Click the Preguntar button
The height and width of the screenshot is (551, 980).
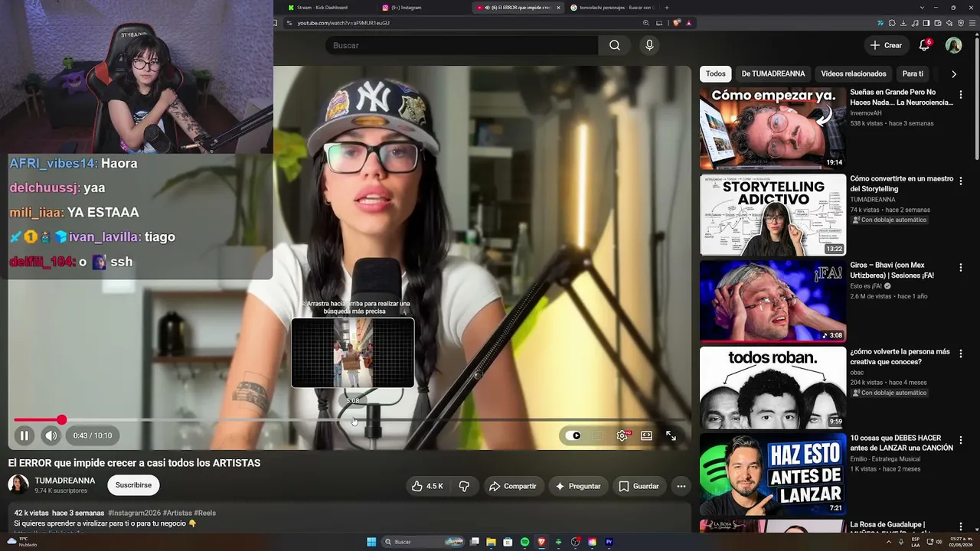(x=578, y=486)
